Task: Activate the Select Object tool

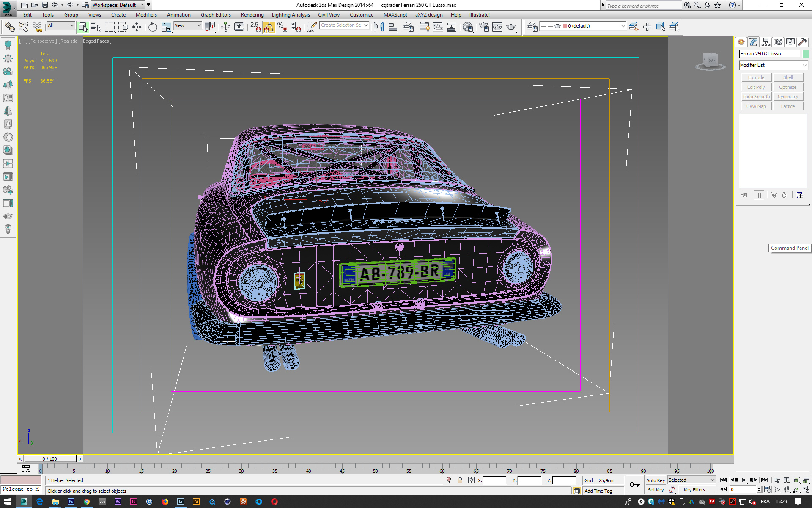Action: [x=82, y=27]
